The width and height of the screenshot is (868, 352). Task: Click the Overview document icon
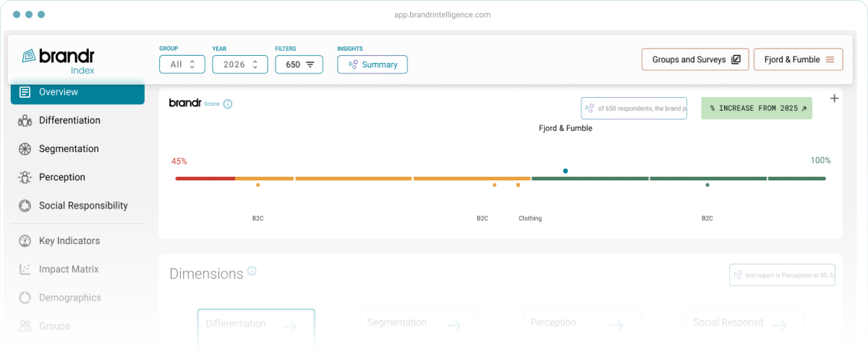point(25,92)
